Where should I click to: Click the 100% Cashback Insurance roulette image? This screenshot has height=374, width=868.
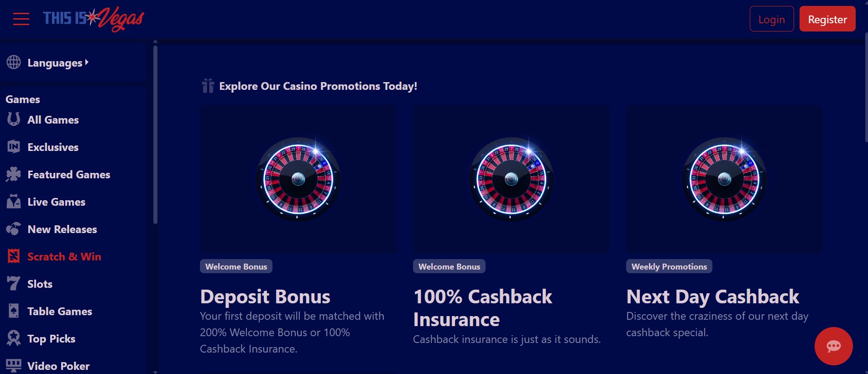pyautogui.click(x=511, y=179)
